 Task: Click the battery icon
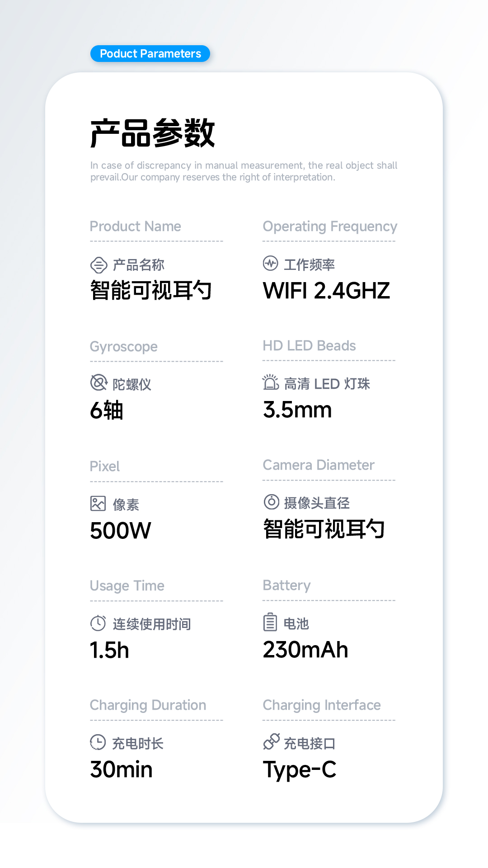270,622
